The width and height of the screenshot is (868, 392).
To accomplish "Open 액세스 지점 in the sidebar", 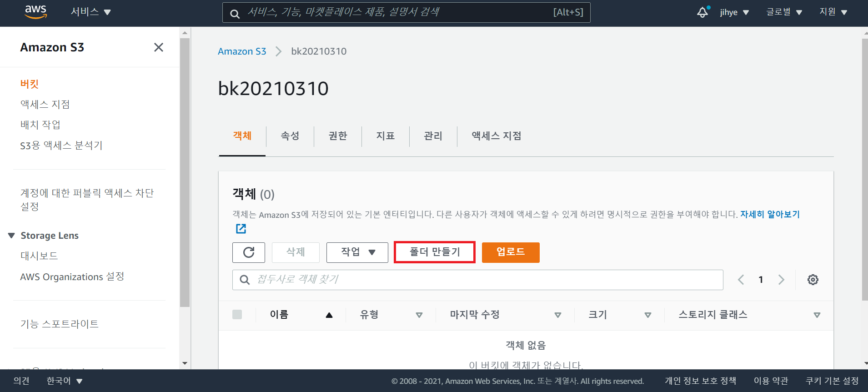I will (x=45, y=105).
